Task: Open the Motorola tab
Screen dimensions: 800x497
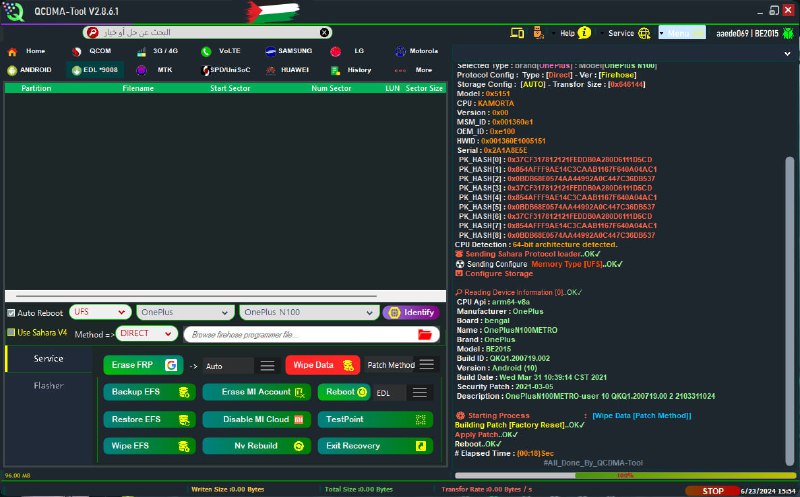Action: tap(416, 51)
